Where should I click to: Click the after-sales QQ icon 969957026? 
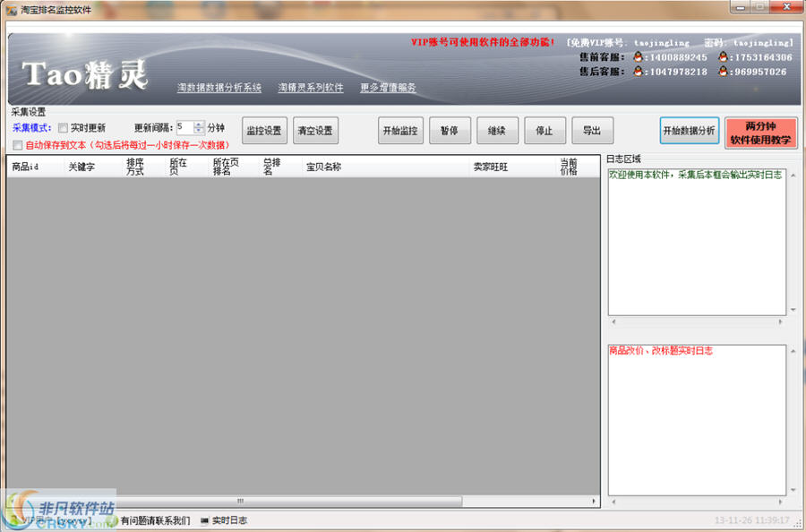[723, 71]
